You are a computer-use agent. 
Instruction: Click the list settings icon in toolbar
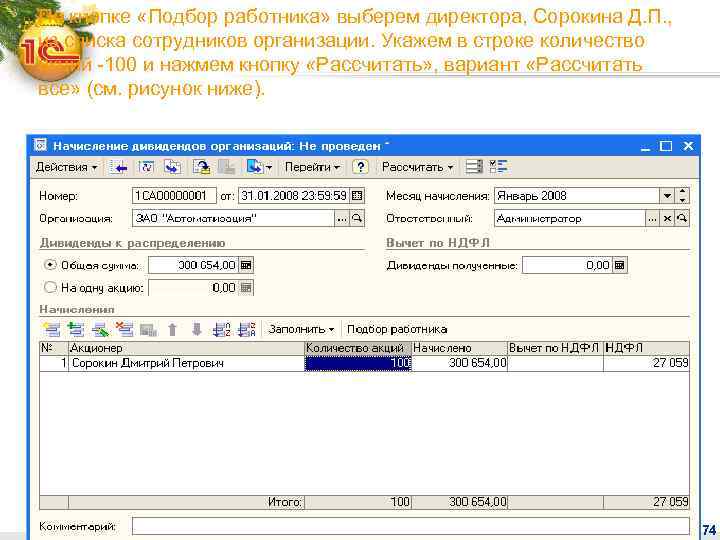[x=474, y=167]
